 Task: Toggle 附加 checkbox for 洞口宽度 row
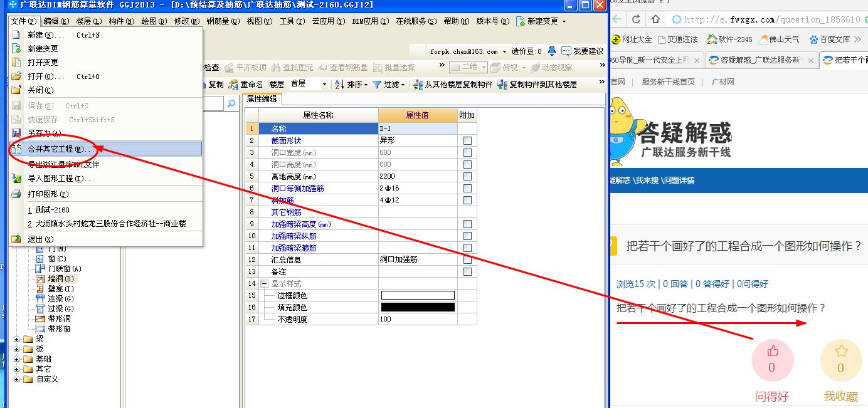pyautogui.click(x=467, y=153)
